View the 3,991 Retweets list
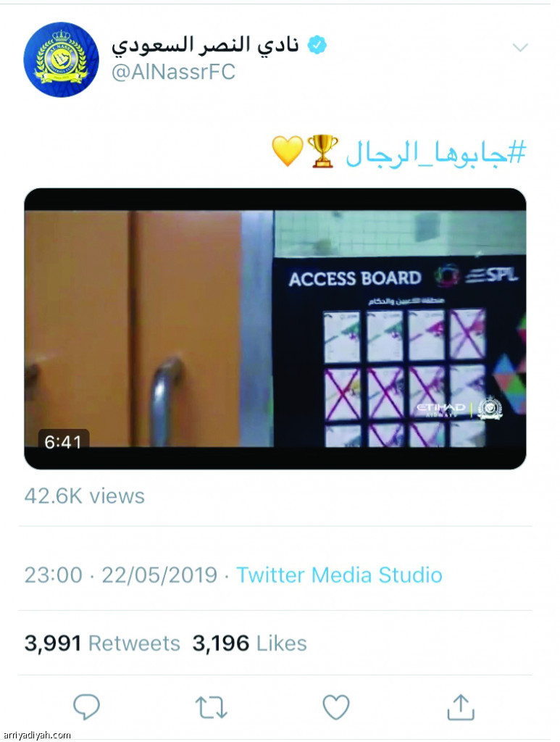 102,643
